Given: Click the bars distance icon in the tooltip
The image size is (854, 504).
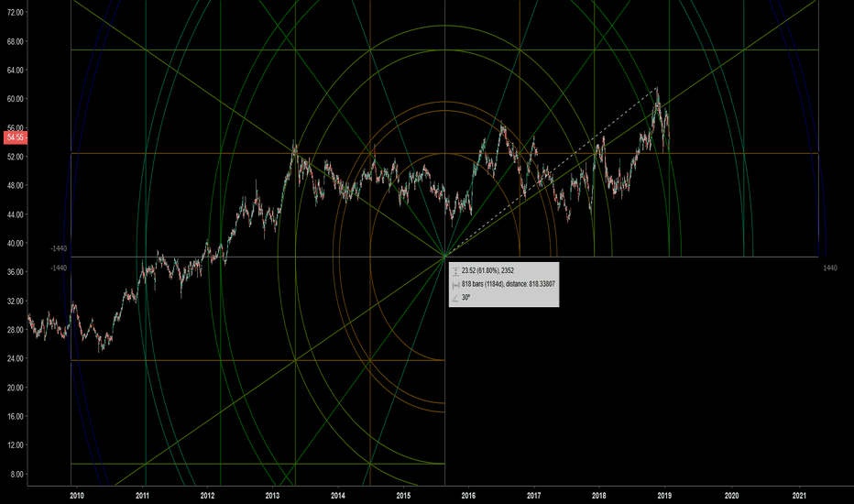Looking at the screenshot, I should (x=456, y=284).
